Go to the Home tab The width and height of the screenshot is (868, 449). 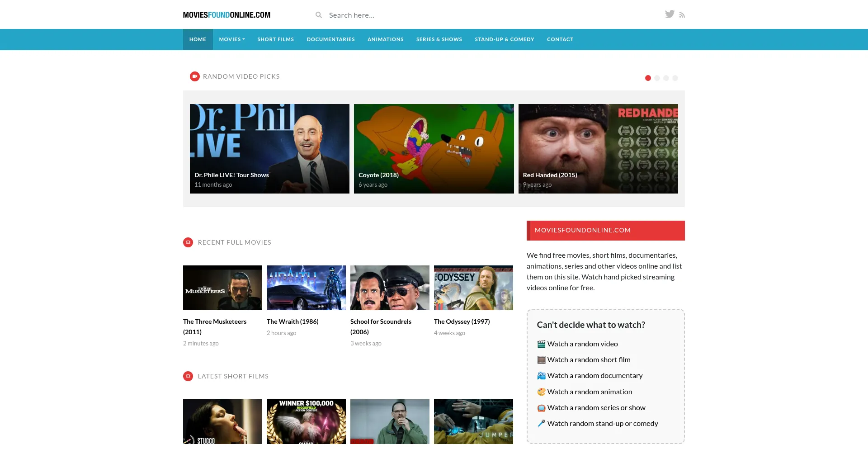[198, 39]
